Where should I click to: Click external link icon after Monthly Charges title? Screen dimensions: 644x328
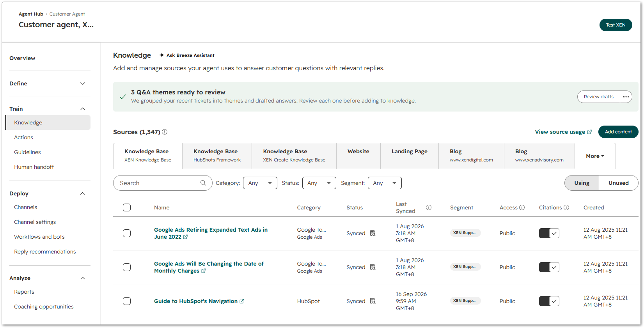(x=204, y=271)
